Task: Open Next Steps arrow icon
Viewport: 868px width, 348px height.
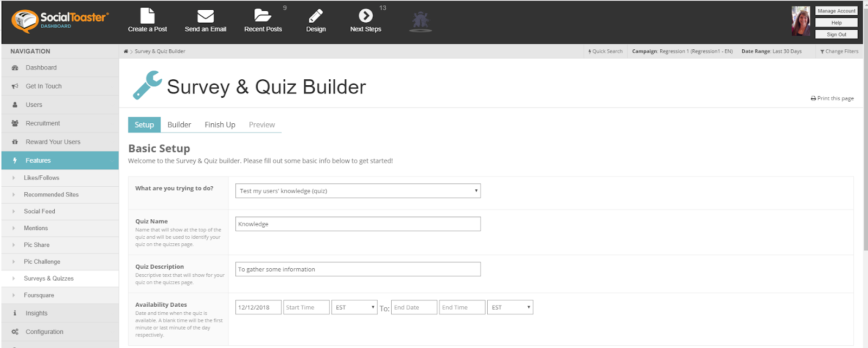Action: tap(366, 16)
